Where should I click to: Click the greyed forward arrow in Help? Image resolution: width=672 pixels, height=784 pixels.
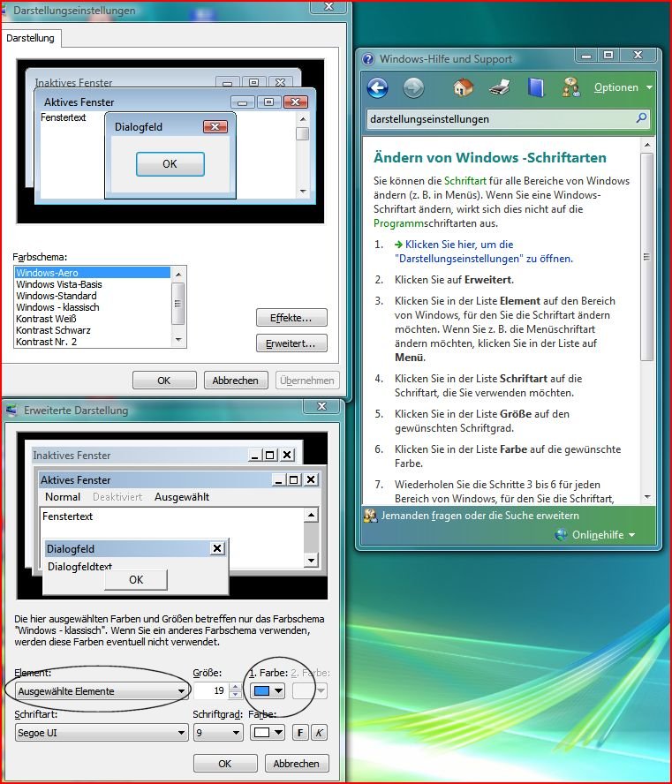pyautogui.click(x=413, y=88)
